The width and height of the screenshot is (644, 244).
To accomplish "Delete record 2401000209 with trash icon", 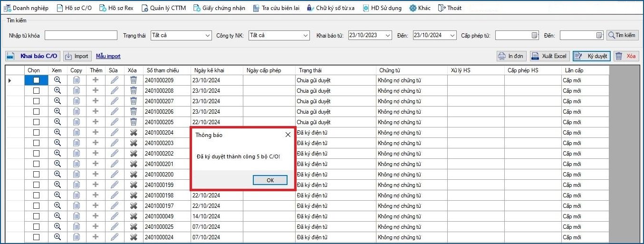I will [x=134, y=80].
